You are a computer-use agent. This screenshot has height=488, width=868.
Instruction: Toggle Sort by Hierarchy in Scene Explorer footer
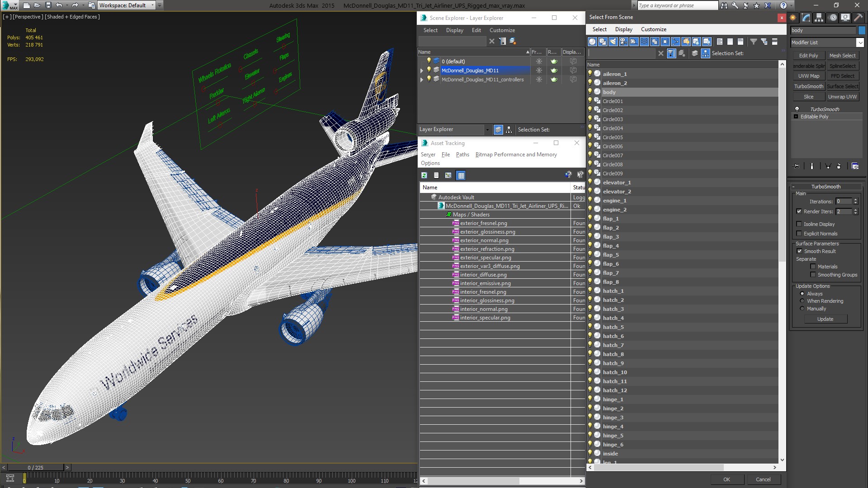click(509, 130)
